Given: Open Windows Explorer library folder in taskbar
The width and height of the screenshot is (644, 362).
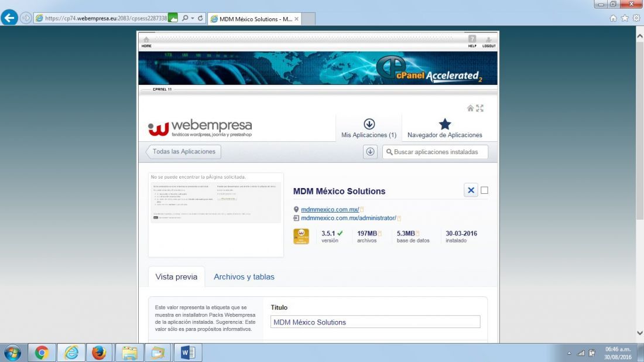Looking at the screenshot, I should (x=129, y=353).
